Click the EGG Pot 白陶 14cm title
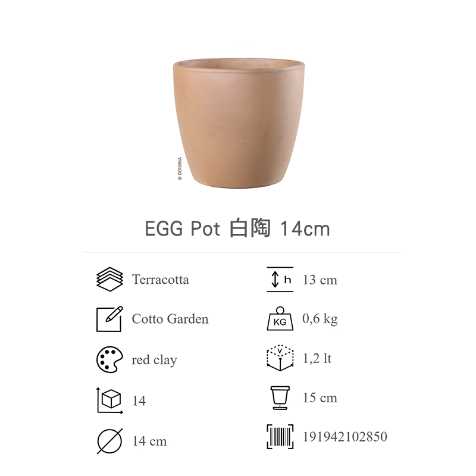Viewport: 476px width, 476px height. [237, 228]
